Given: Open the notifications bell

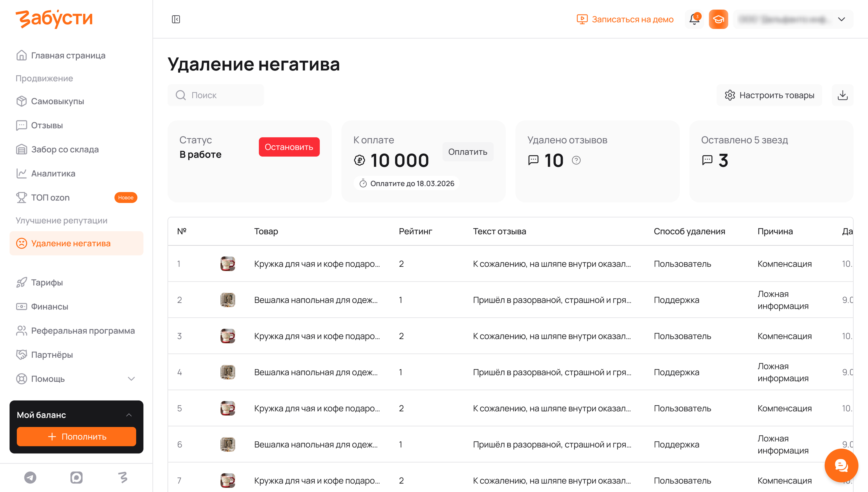Looking at the screenshot, I should (694, 19).
